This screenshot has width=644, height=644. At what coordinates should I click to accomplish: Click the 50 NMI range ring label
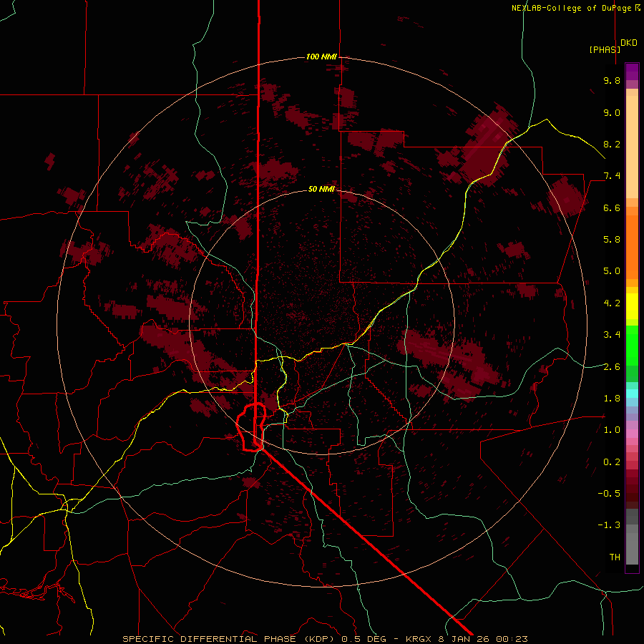(321, 189)
